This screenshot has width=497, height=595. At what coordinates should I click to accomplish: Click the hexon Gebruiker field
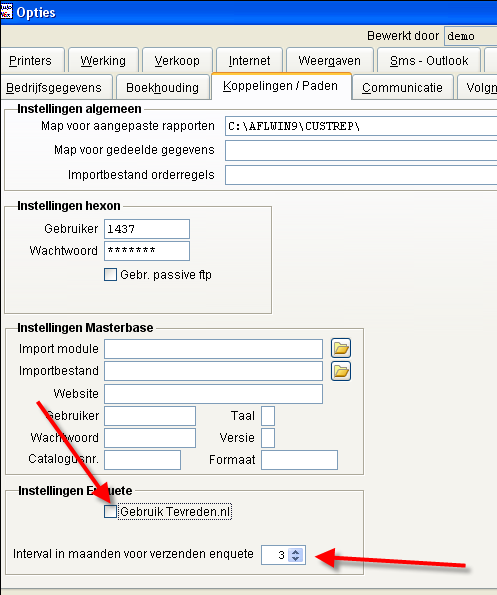click(x=147, y=229)
